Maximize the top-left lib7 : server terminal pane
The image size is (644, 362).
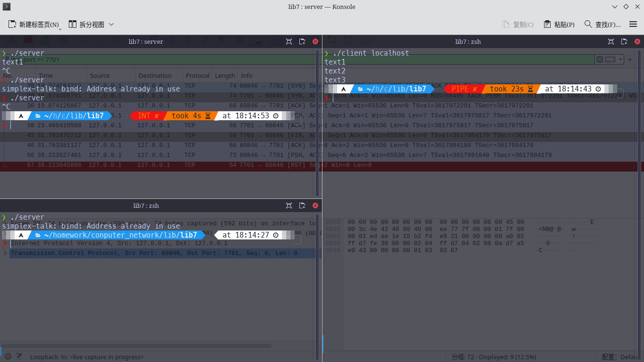289,41
